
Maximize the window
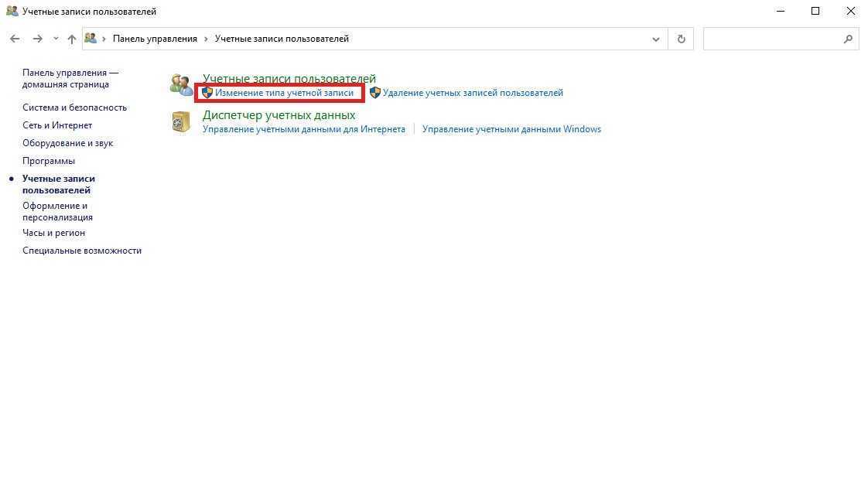pyautogui.click(x=815, y=11)
